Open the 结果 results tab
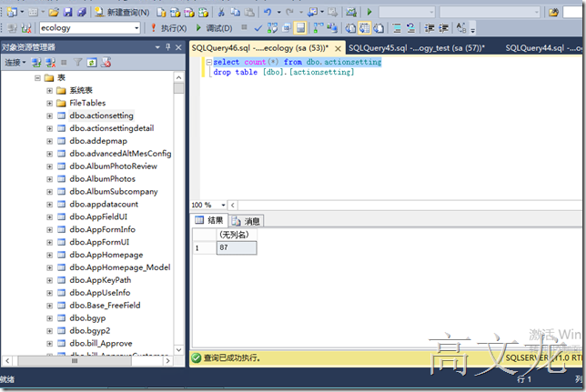The image size is (586, 392). (209, 220)
